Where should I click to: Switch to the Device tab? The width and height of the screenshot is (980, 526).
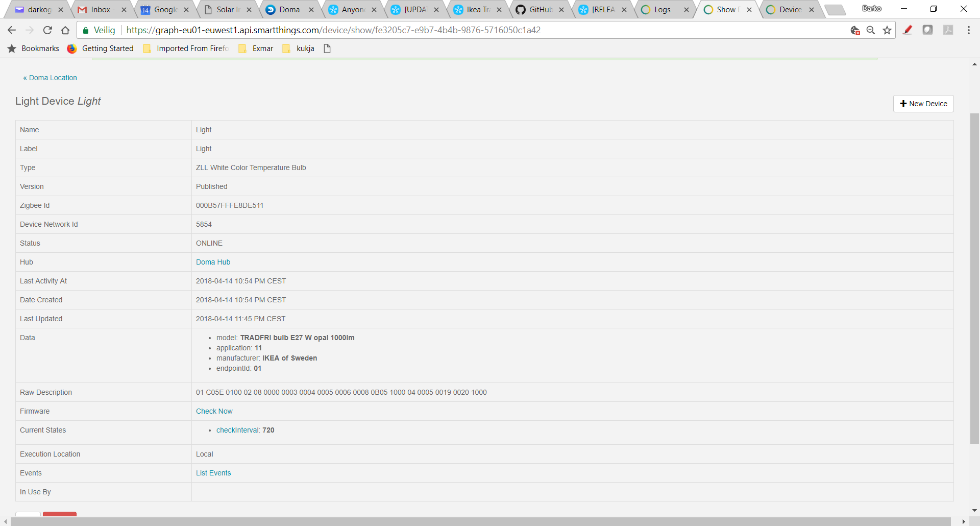point(790,10)
